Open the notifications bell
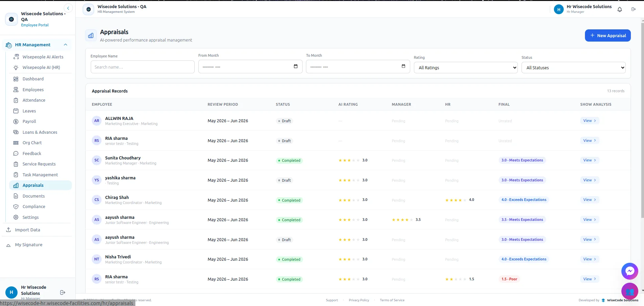644x306 pixels. [620, 9]
